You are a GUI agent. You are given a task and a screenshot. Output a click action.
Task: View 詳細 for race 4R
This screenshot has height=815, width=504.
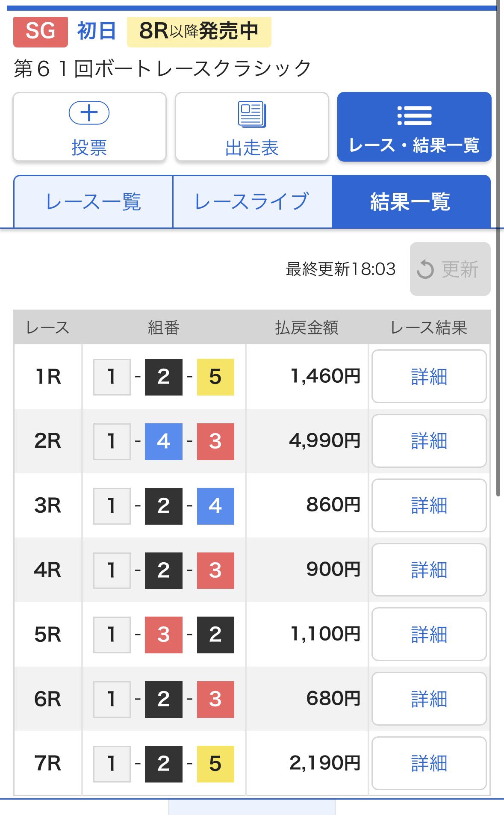point(429,570)
